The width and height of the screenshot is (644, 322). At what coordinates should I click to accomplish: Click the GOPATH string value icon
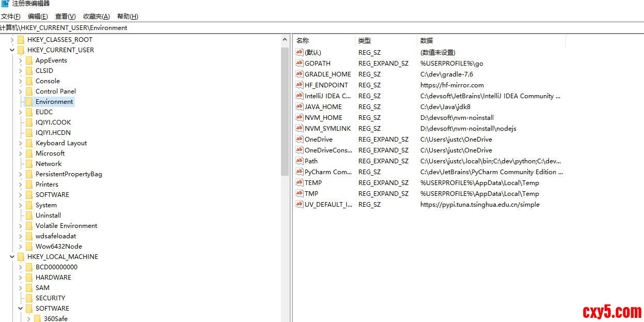[300, 63]
